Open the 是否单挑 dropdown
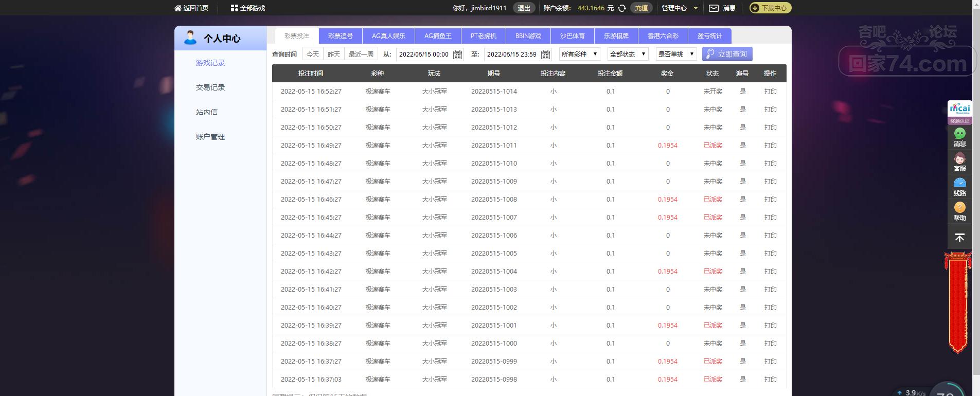 coord(676,54)
